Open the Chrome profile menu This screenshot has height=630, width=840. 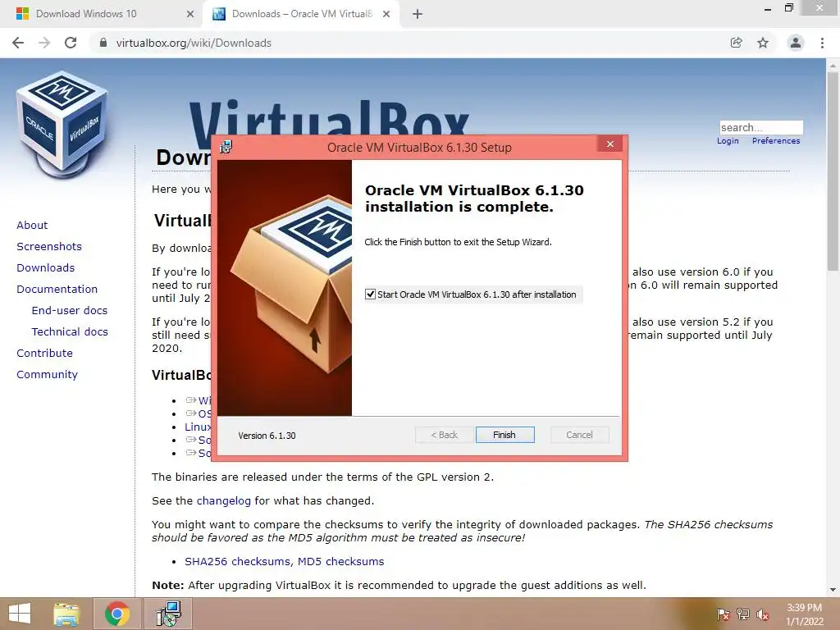[796, 43]
